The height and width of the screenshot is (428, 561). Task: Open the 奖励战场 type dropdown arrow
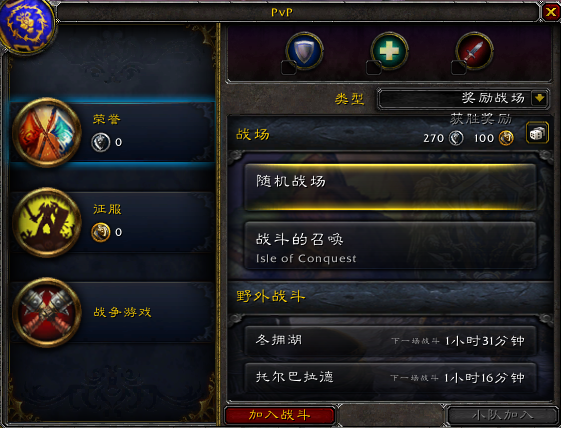point(539,98)
